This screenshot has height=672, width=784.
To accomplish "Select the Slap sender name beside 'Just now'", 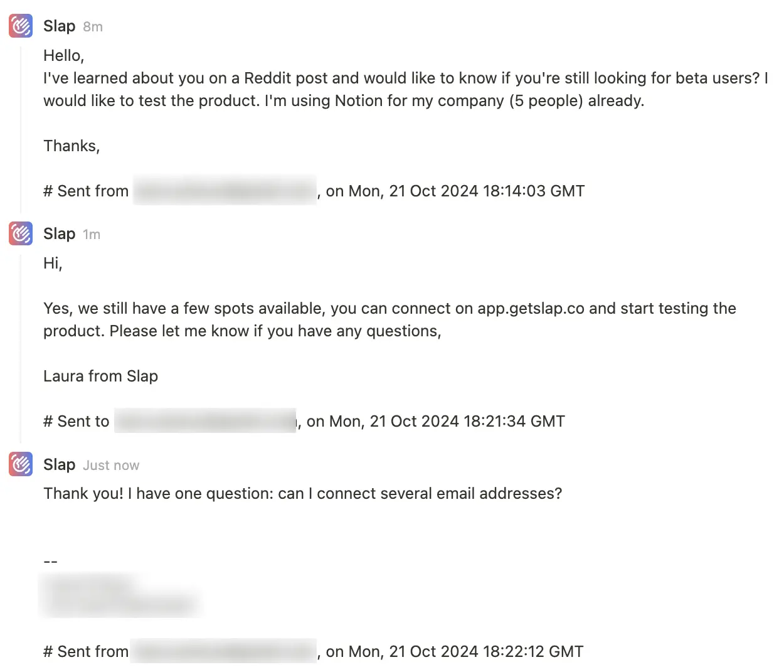I will coord(59,464).
